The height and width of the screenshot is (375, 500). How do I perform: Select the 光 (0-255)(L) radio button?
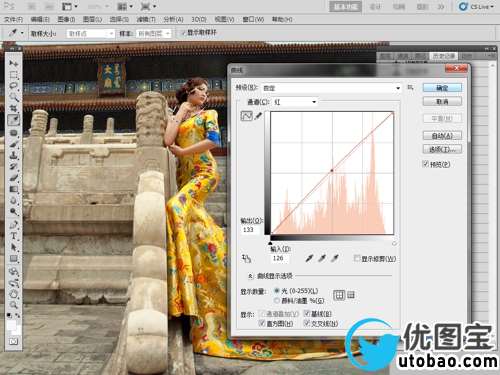276,291
